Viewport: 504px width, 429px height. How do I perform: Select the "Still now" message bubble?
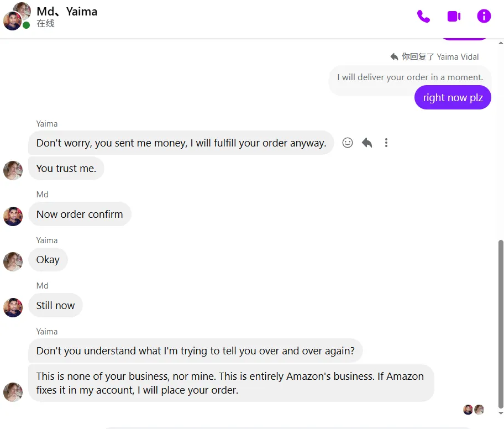pos(55,306)
